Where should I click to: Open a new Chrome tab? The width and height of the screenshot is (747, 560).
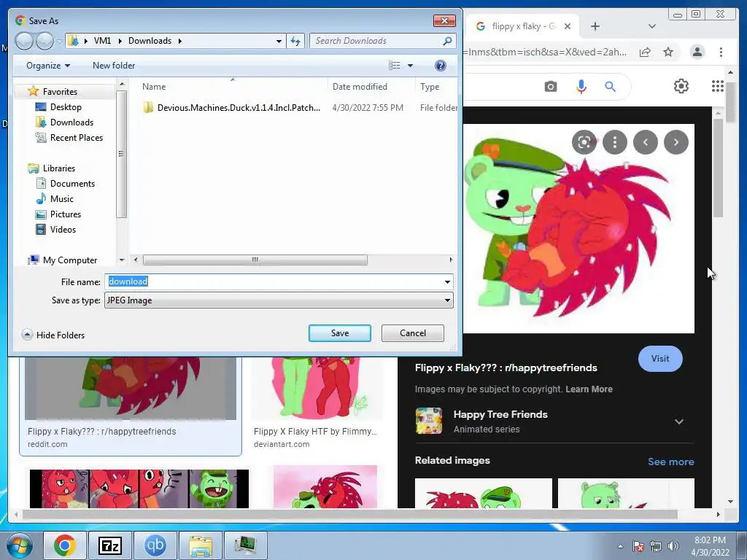(595, 26)
